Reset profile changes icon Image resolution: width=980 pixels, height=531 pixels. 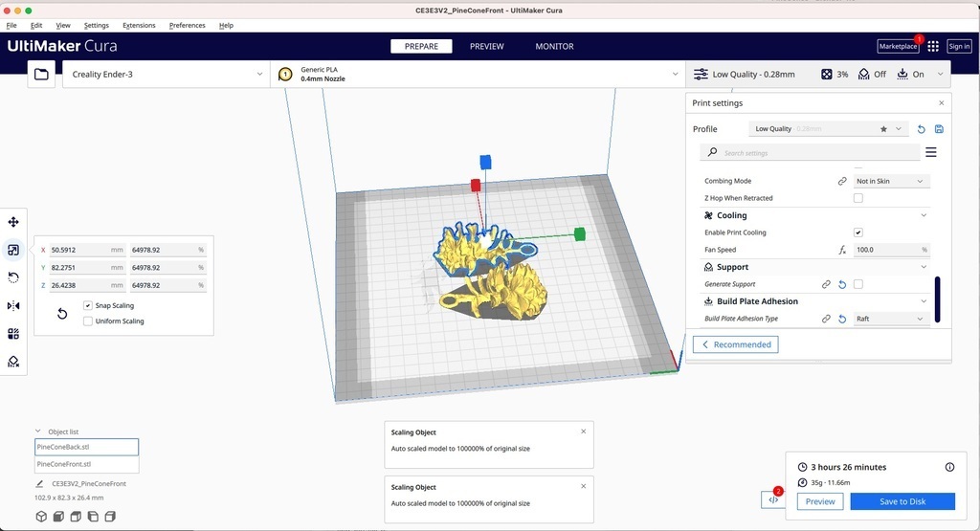point(921,129)
